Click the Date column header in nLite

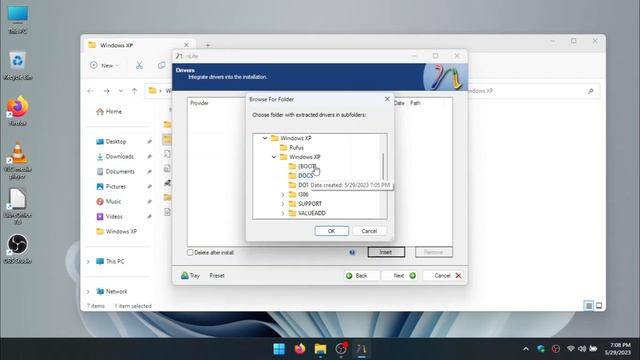pos(399,103)
